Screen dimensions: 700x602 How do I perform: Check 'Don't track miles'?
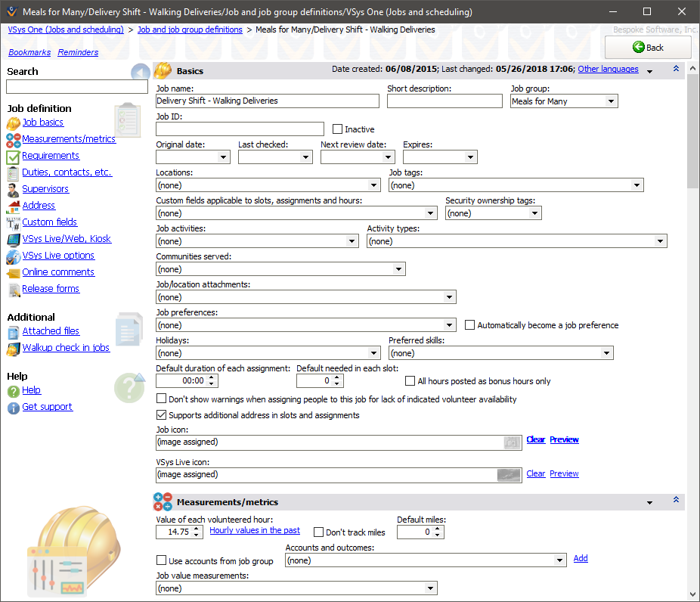click(318, 532)
